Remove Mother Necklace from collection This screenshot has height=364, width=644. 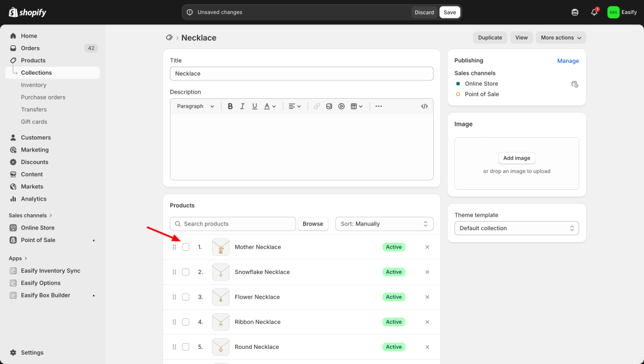[427, 247]
